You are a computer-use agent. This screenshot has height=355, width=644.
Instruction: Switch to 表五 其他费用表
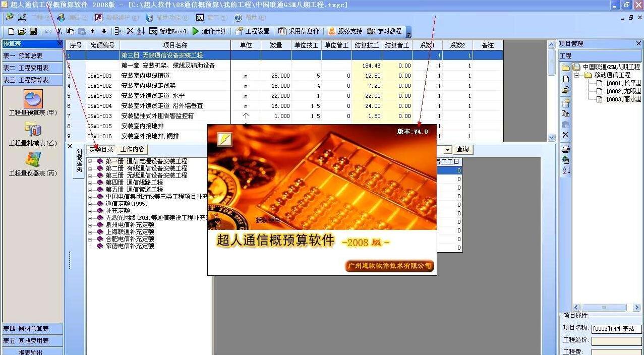coord(32,341)
